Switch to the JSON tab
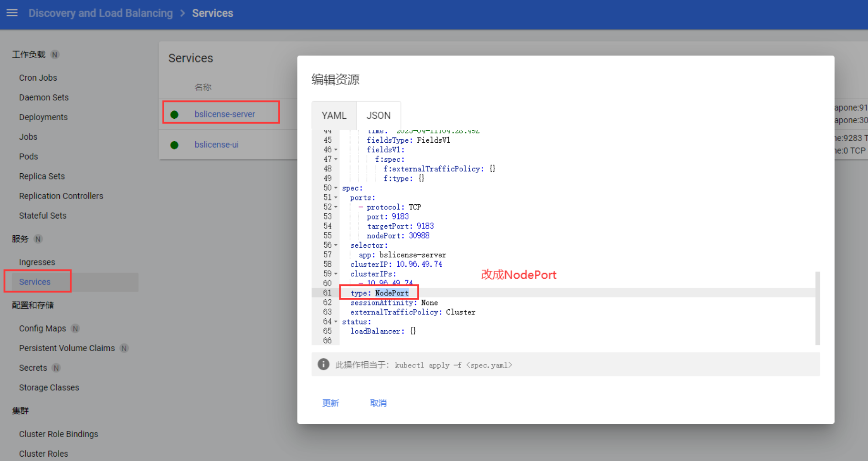Viewport: 868px width, 461px height. point(379,115)
